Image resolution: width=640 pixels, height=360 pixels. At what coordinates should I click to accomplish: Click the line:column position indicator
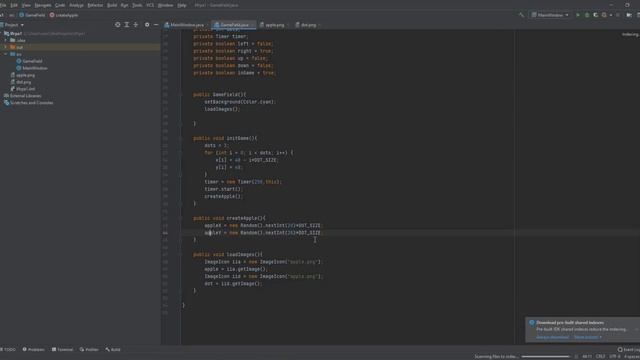[587, 357]
